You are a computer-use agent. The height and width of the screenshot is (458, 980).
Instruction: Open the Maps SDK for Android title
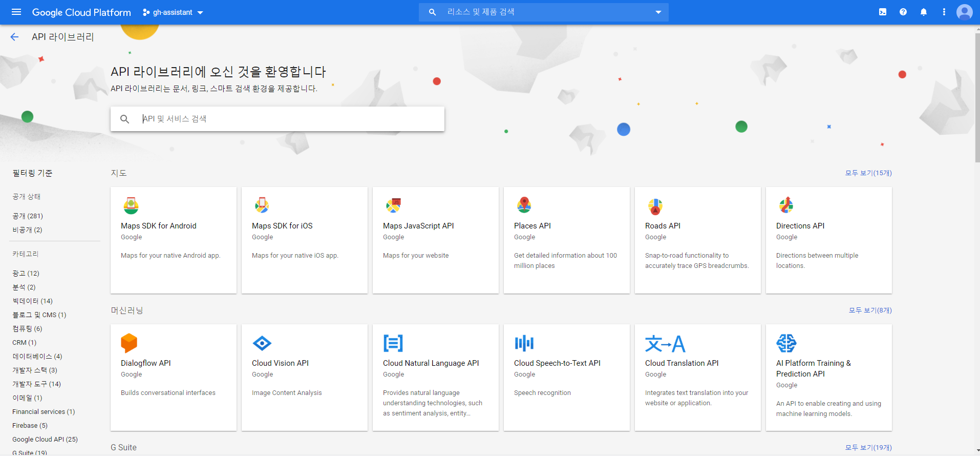(x=159, y=226)
